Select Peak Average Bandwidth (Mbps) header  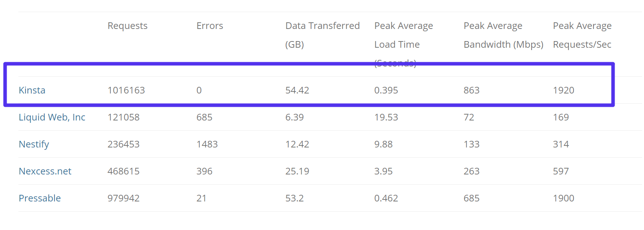coord(503,35)
